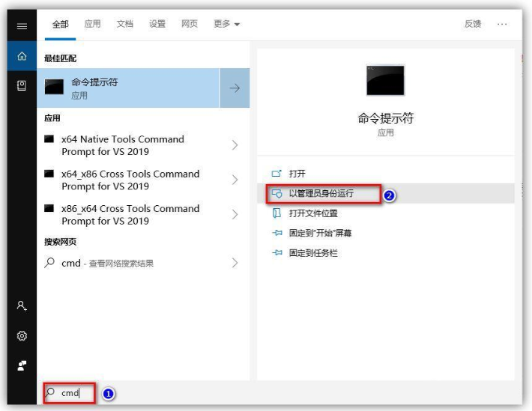Open x86_x64 Cross Tools Command Prompt entry

(x=143, y=214)
